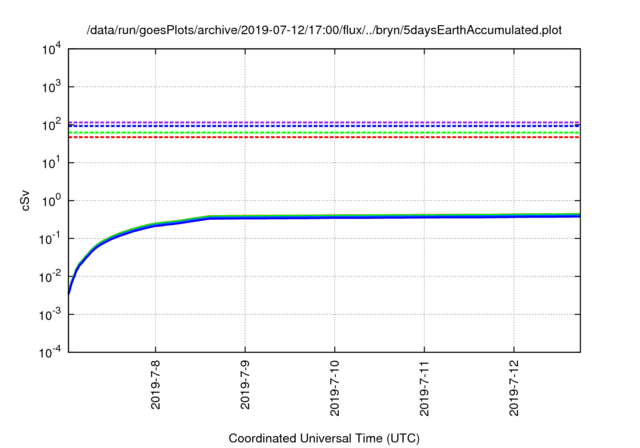Viewport: 640px width, 448px height.
Task: Click the 10^2 y-axis label
Action: click(x=52, y=124)
